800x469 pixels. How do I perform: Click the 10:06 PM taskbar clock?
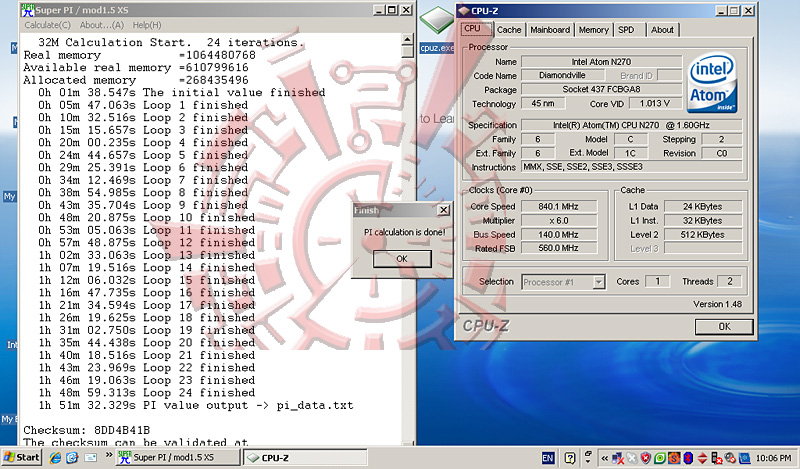(x=773, y=458)
